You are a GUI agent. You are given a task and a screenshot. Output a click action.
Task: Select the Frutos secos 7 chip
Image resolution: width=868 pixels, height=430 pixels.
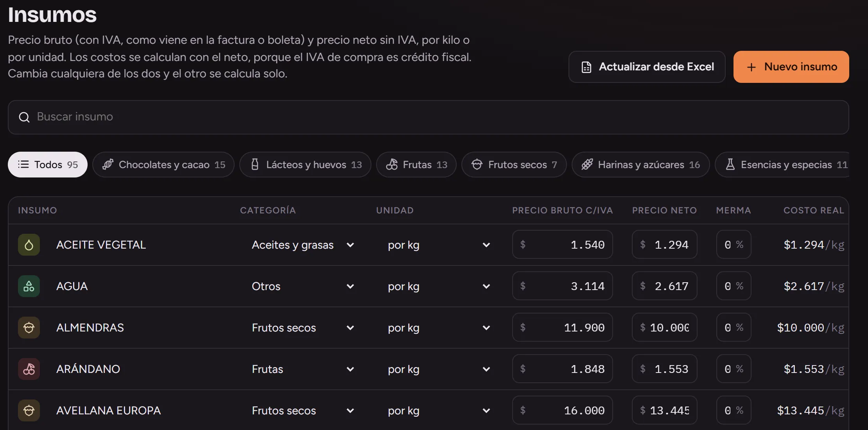pyautogui.click(x=514, y=165)
